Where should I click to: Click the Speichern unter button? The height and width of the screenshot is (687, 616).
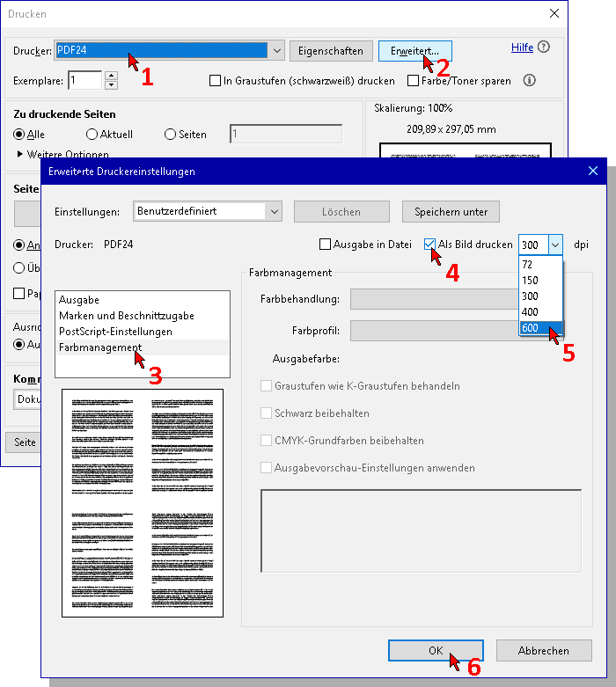pyautogui.click(x=451, y=212)
